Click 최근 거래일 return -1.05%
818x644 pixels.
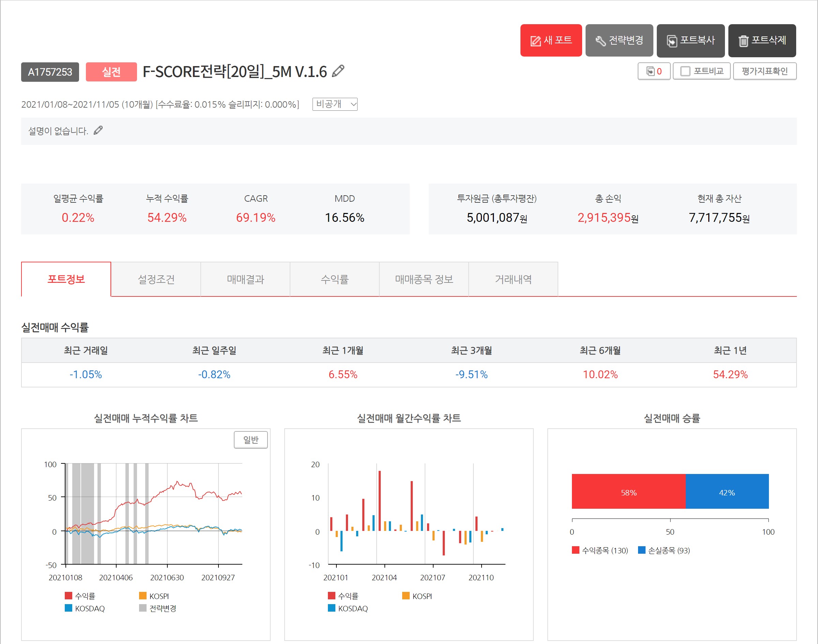[86, 374]
